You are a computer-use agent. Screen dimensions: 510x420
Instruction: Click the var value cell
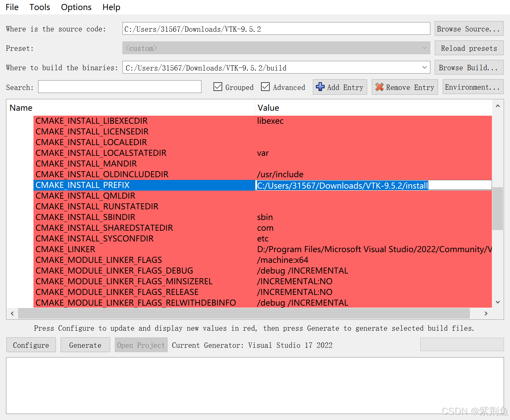click(373, 153)
